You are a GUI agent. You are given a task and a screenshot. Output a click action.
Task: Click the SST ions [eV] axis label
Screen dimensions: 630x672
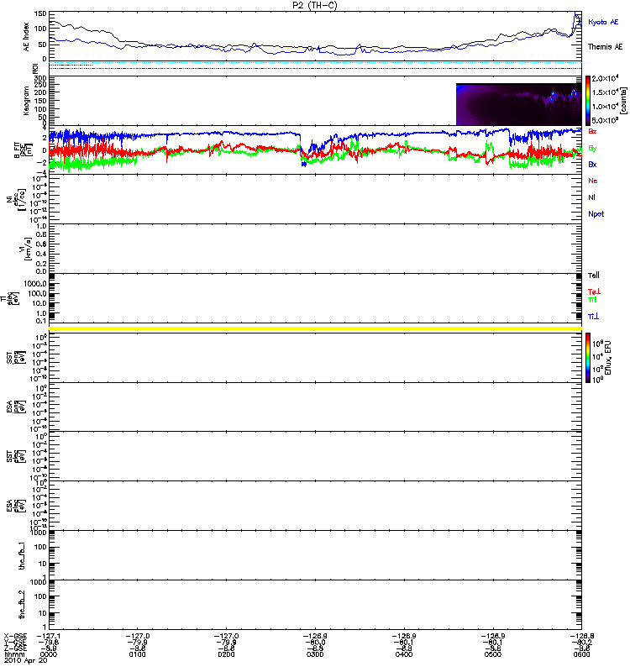coord(16,358)
